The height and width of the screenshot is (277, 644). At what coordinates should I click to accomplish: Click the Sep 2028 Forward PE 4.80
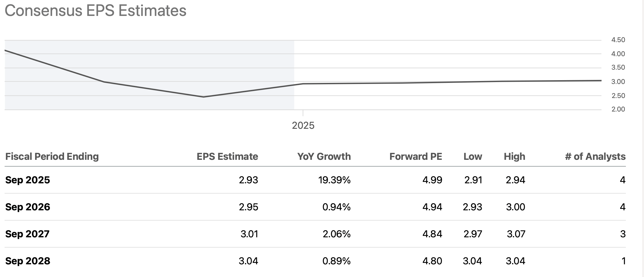(x=432, y=261)
